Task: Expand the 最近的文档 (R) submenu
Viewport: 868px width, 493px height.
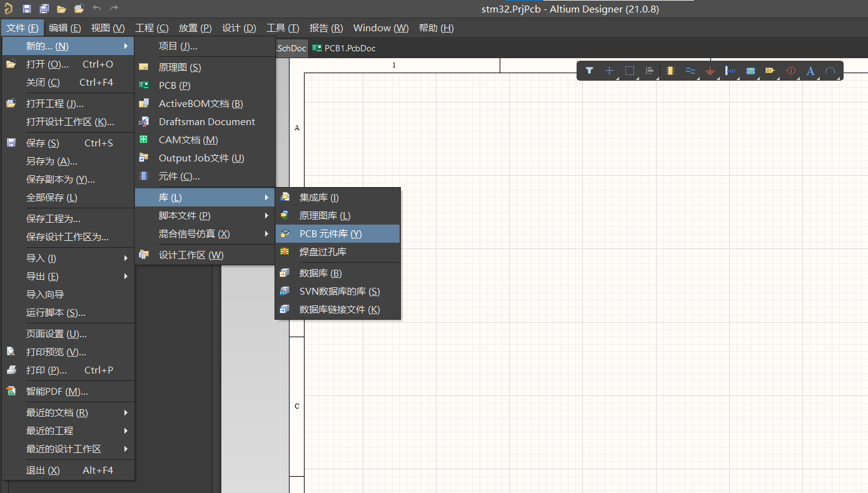Action: click(68, 413)
